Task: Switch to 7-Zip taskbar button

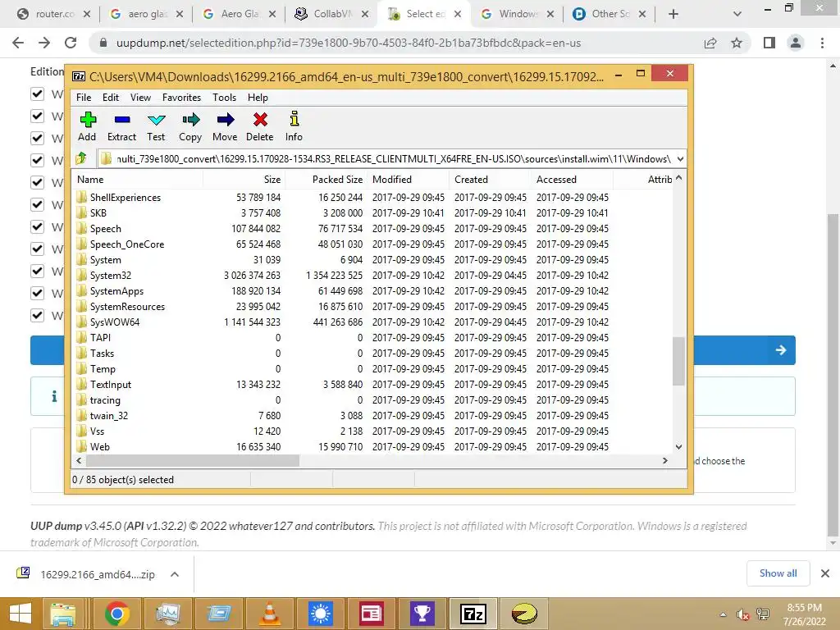Action: (x=473, y=614)
